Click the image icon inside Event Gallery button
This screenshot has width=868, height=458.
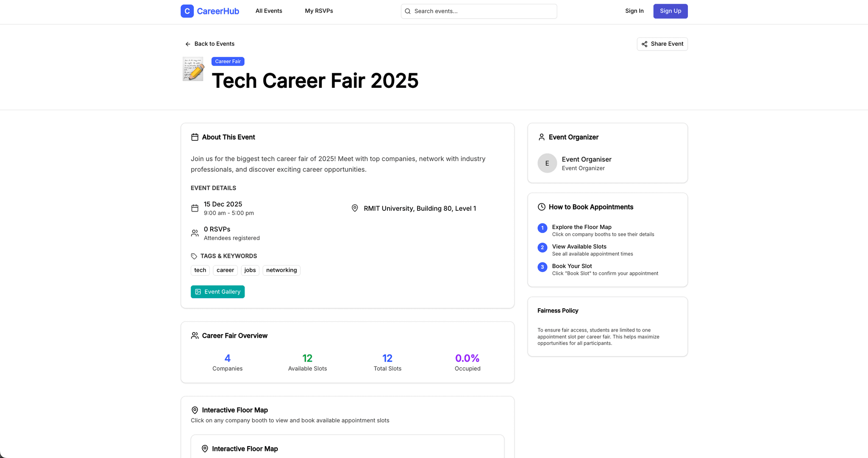[x=198, y=292]
